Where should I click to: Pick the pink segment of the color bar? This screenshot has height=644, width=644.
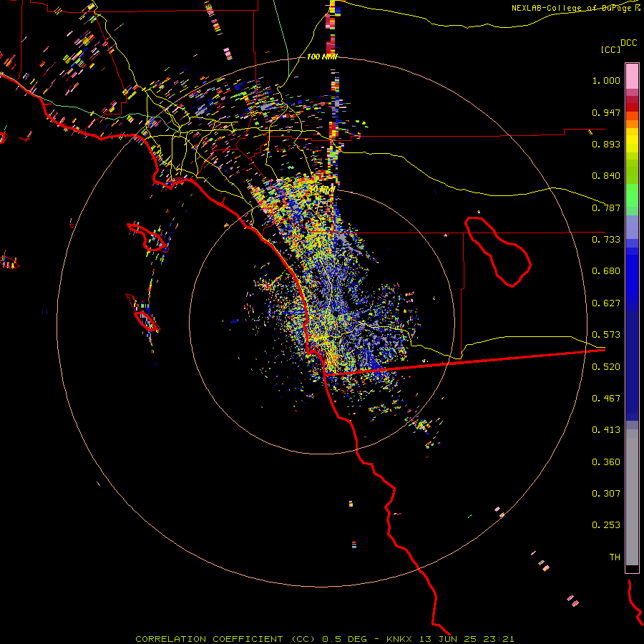click(632, 77)
